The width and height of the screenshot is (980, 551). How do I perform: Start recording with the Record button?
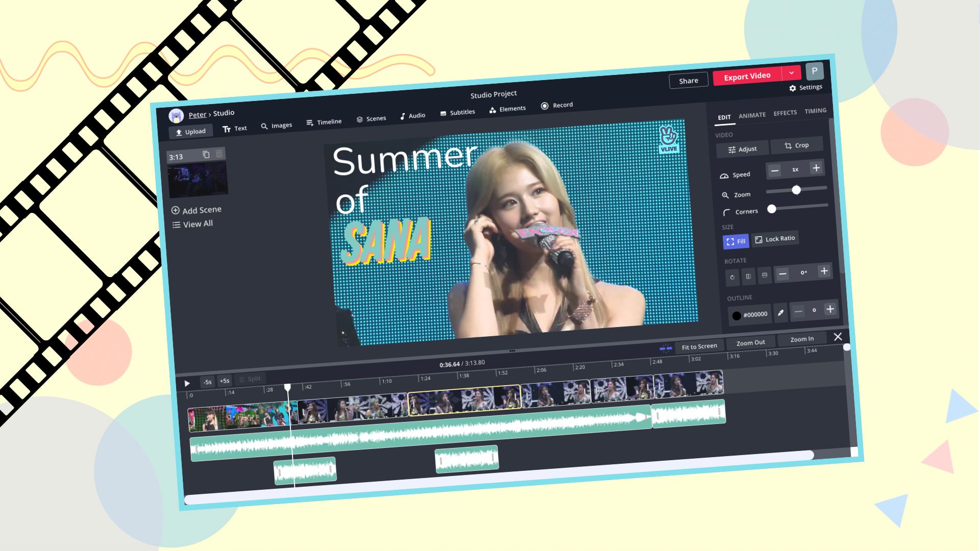557,105
